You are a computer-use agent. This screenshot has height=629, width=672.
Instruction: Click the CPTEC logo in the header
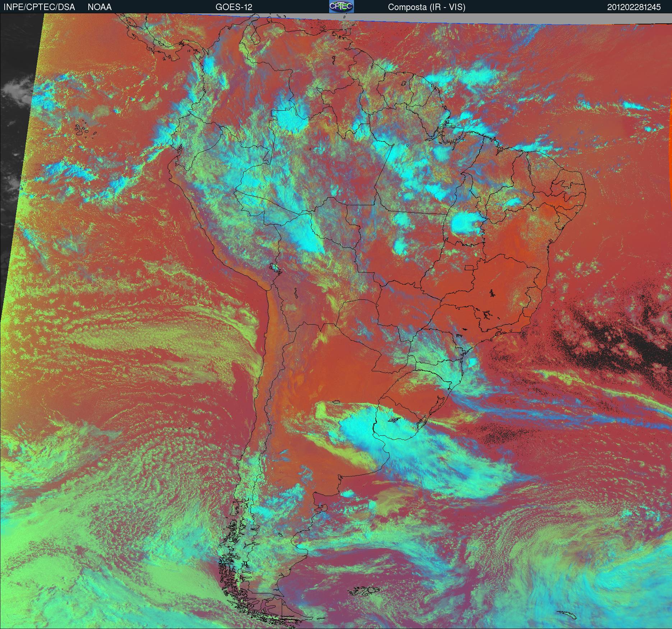coord(341,6)
